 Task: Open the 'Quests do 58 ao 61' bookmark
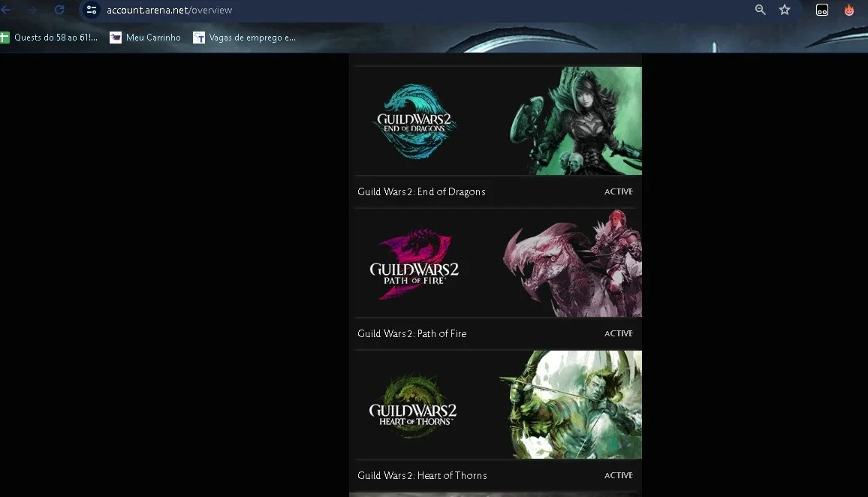[x=49, y=38]
